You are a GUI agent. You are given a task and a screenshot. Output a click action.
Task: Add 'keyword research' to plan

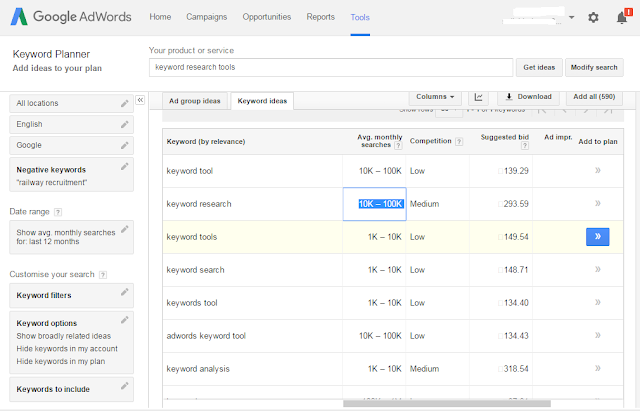click(x=598, y=203)
